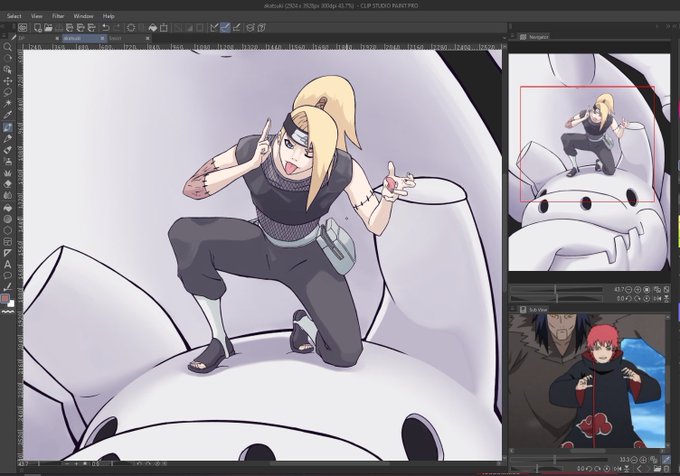Open the Window menu
The height and width of the screenshot is (476, 680).
click(83, 16)
